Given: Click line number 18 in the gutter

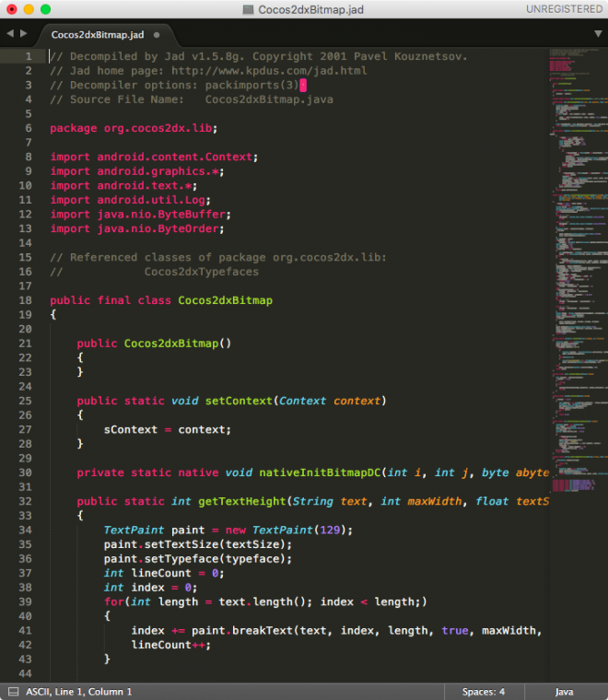Looking at the screenshot, I should (x=25, y=300).
